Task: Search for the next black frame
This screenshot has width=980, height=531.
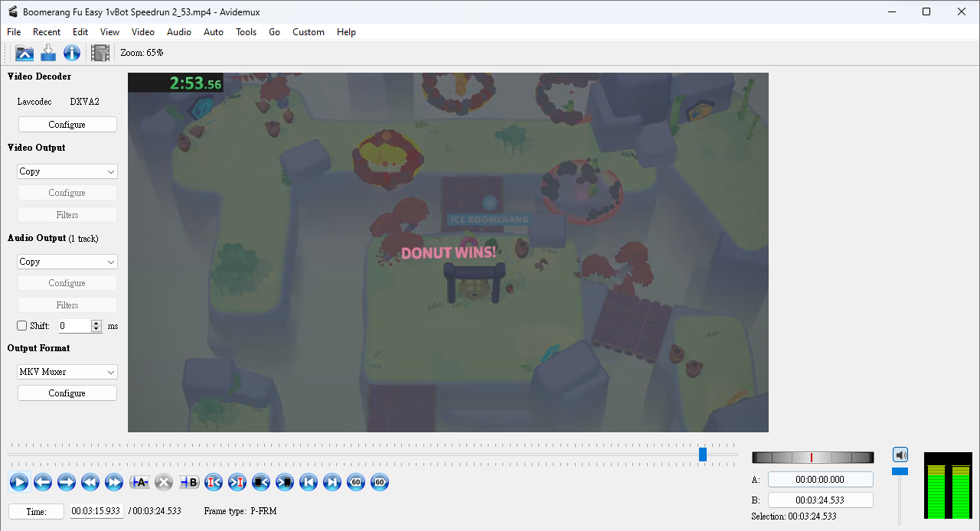Action: 285,482
